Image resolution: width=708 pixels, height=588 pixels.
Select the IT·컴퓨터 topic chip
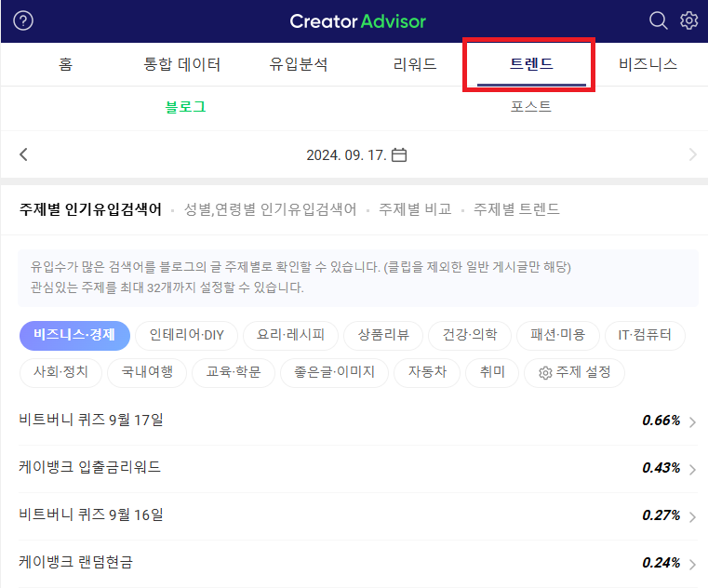point(645,336)
